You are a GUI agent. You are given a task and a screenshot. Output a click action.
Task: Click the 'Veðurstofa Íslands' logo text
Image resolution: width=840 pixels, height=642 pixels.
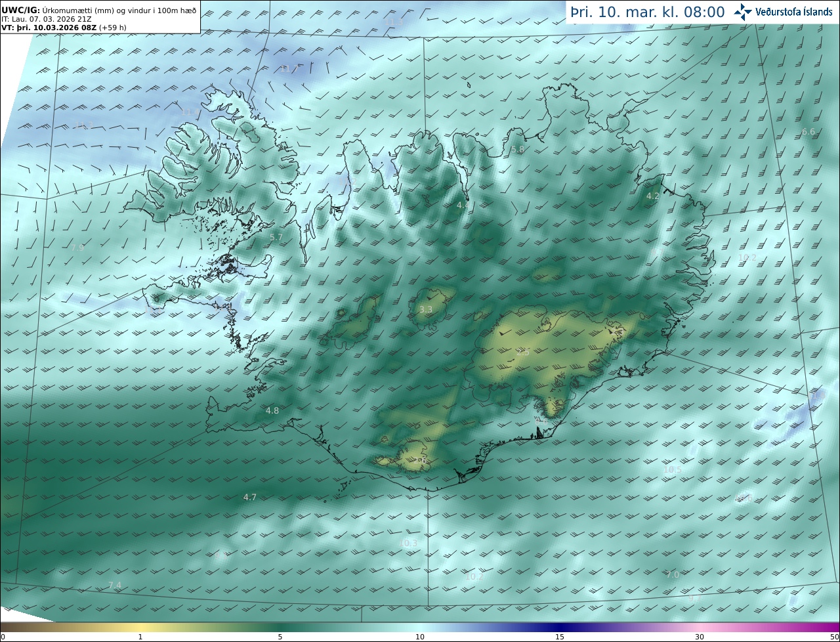(794, 12)
